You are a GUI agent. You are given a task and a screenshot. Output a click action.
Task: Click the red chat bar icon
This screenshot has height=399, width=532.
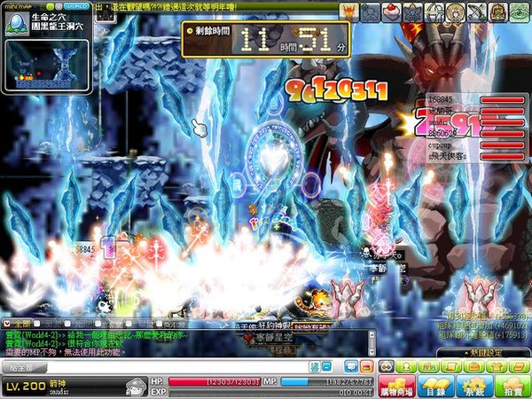pos(367,366)
